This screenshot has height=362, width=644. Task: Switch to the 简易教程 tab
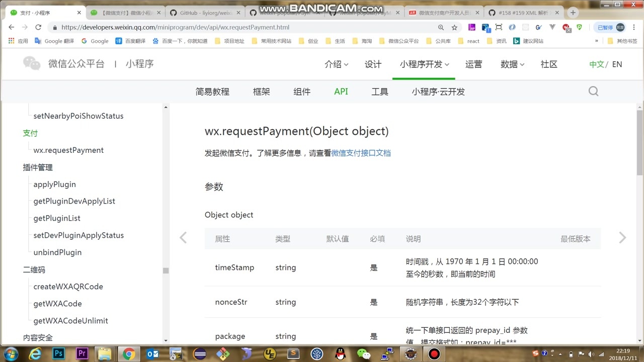[x=212, y=92]
